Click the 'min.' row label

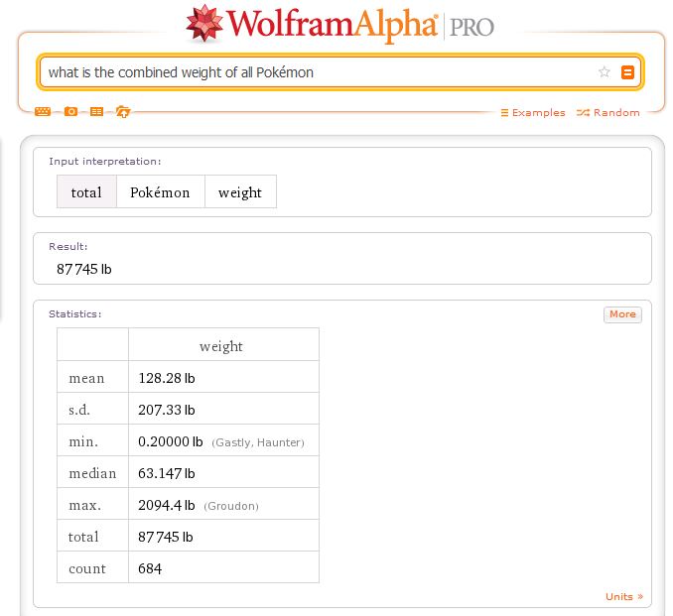(83, 441)
